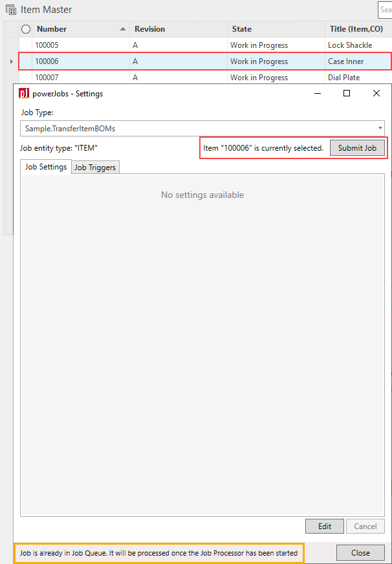Click the Cancel button
This screenshot has height=564, width=392.
[x=365, y=526]
